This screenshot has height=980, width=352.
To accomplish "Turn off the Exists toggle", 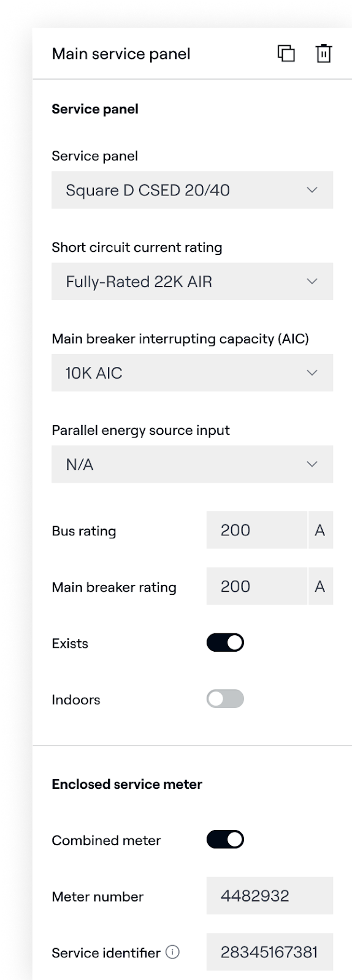I will 225,643.
